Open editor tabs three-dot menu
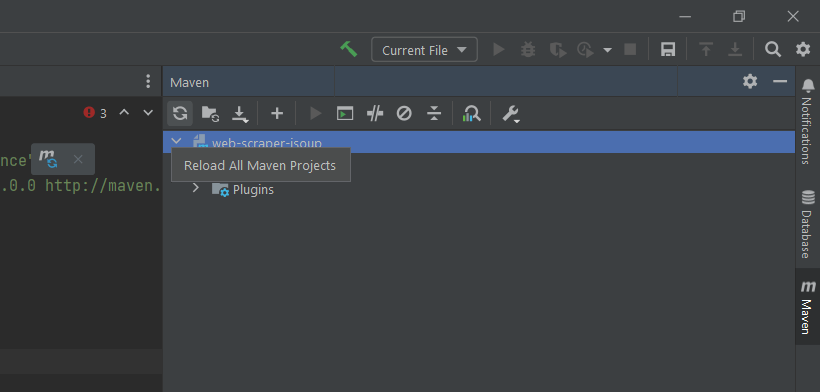The height and width of the screenshot is (392, 820). [148, 81]
